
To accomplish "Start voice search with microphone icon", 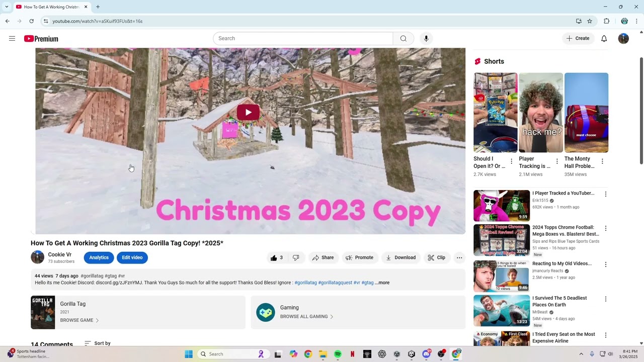I will 426,38.
